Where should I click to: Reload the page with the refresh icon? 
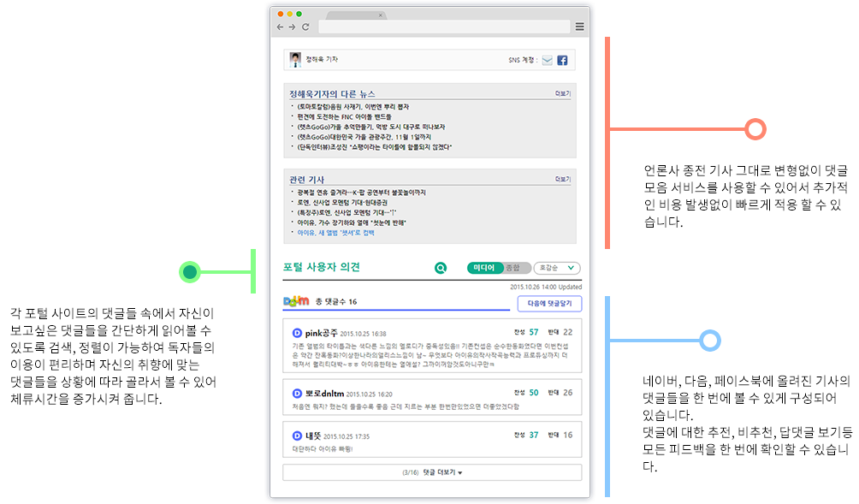tap(305, 27)
